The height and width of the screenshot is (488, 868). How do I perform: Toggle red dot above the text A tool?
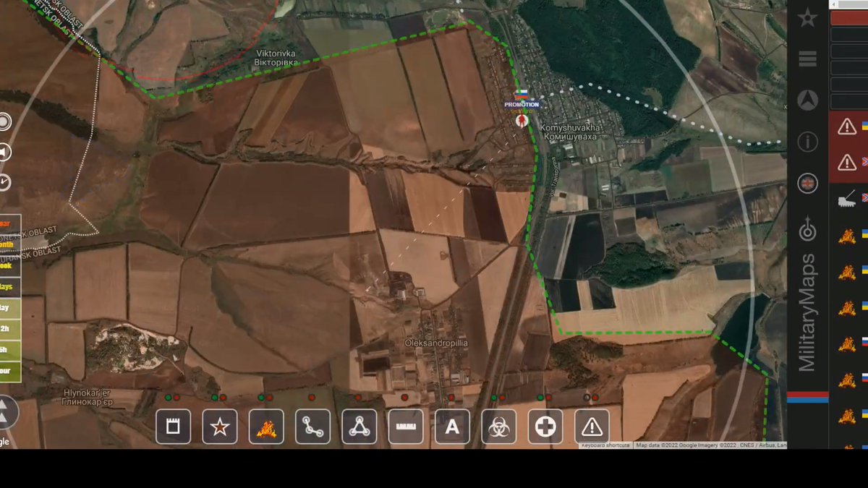click(x=451, y=397)
